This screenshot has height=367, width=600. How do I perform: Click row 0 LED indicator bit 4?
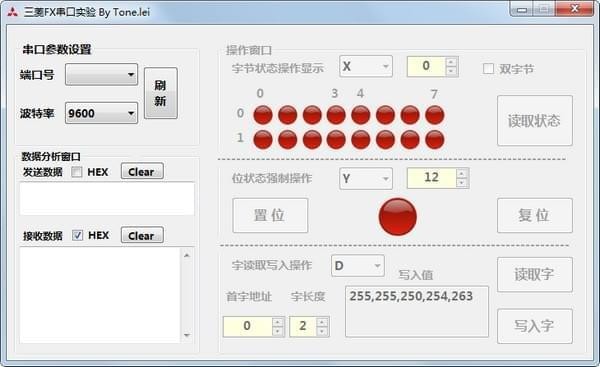point(361,115)
